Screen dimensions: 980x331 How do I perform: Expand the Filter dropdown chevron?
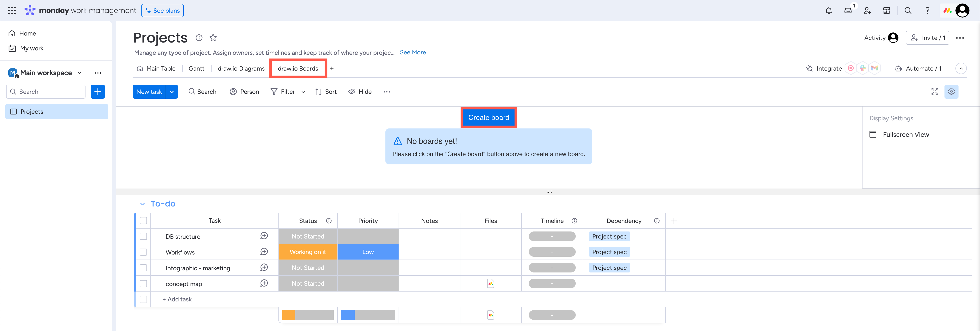[303, 91]
